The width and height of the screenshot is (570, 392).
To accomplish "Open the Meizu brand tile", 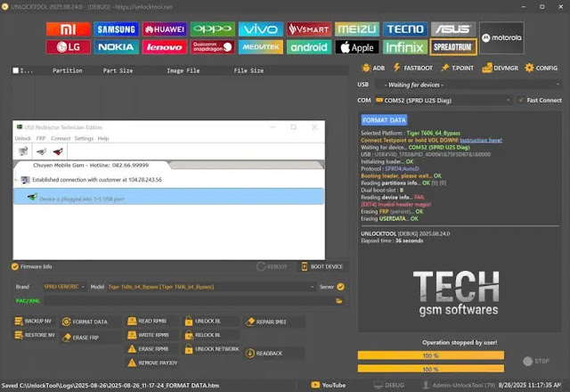I will pos(357,29).
